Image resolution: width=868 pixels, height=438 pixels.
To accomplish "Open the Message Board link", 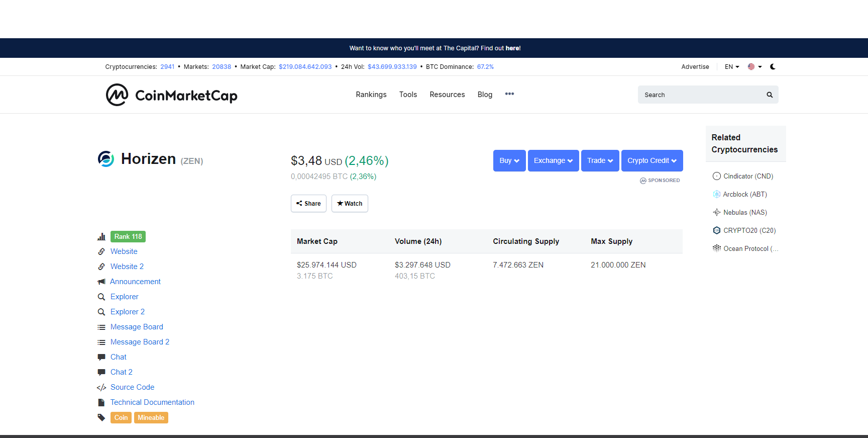I will point(137,327).
